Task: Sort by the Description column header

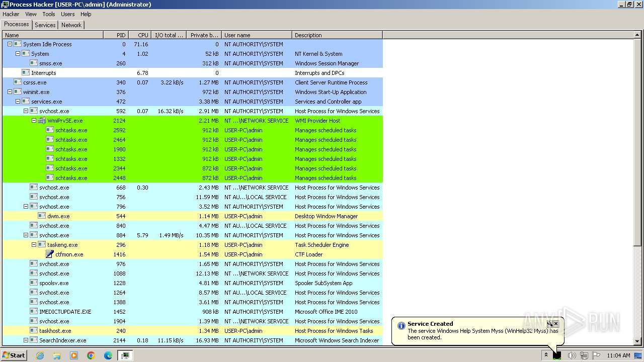Action: pos(337,35)
